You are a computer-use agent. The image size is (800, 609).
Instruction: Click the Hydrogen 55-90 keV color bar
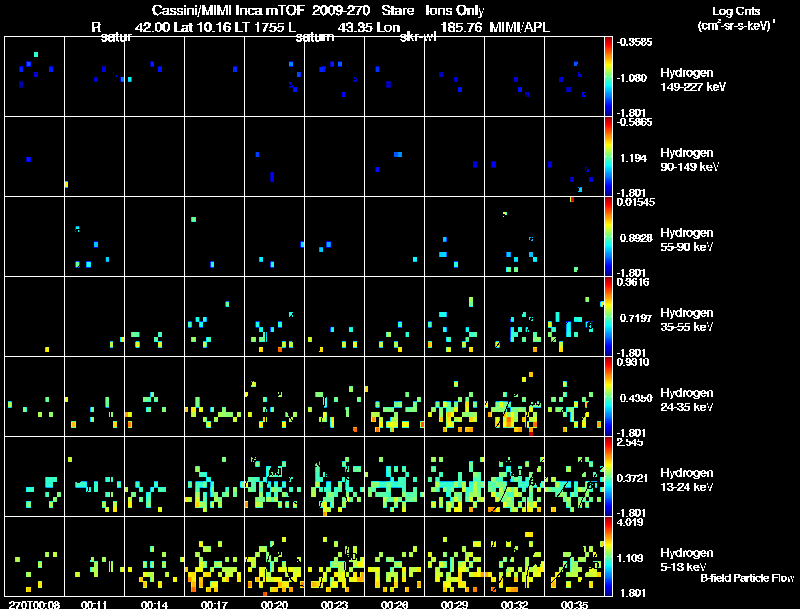pyautogui.click(x=609, y=236)
